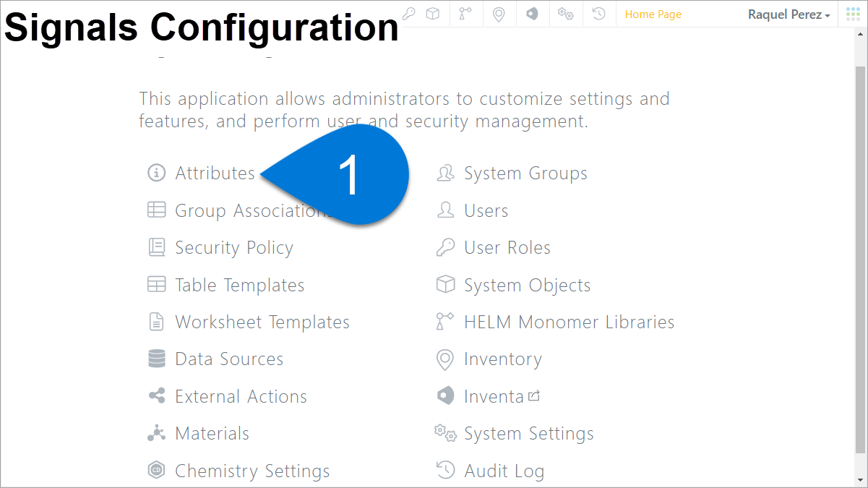The height and width of the screenshot is (488, 868).
Task: Open the Users list entry
Action: tap(486, 211)
